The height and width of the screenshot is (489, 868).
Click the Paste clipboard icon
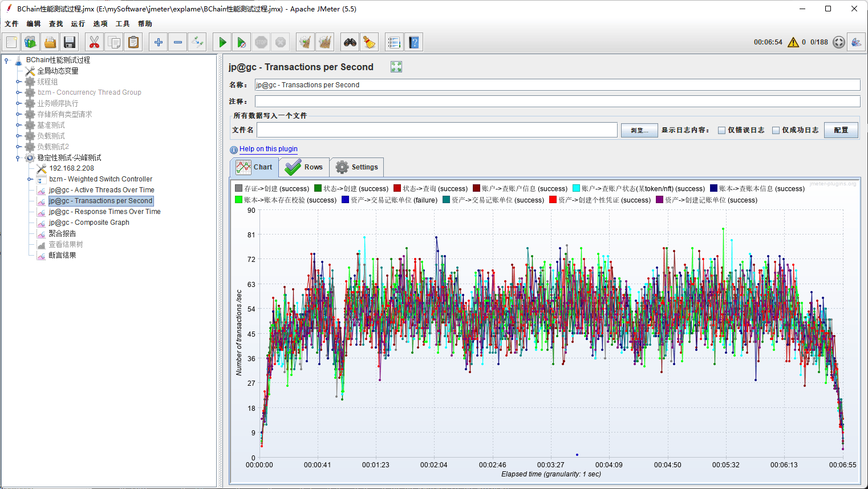(x=133, y=42)
